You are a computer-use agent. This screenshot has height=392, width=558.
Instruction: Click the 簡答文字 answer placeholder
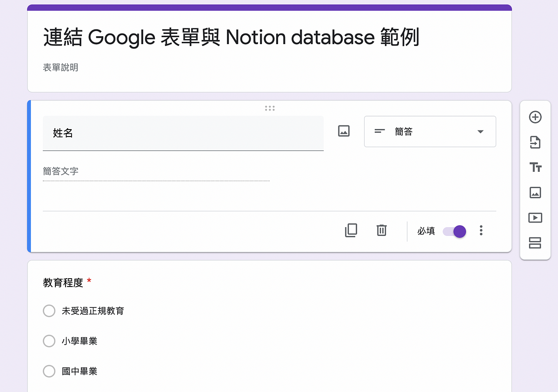click(156, 171)
